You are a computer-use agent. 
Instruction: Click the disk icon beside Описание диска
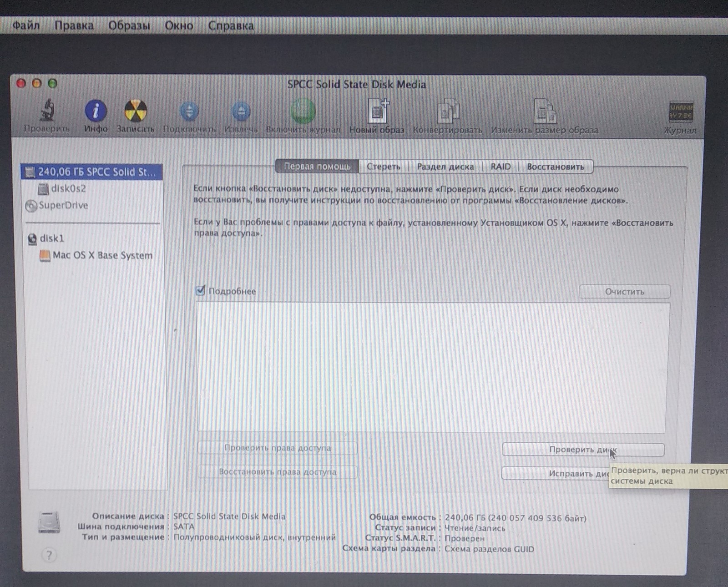click(x=49, y=522)
